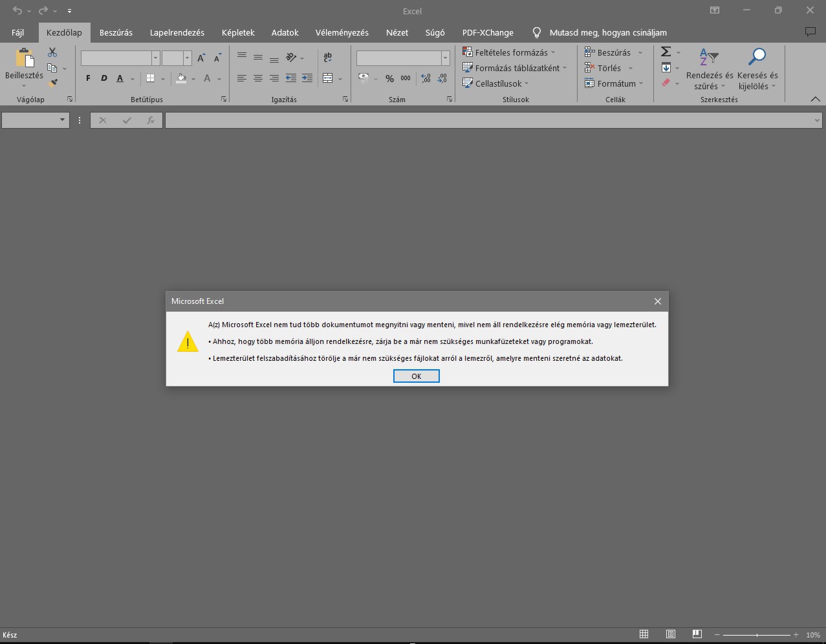Open the Súgó tab
Viewport: 826px width, 644px height.
tap(435, 32)
